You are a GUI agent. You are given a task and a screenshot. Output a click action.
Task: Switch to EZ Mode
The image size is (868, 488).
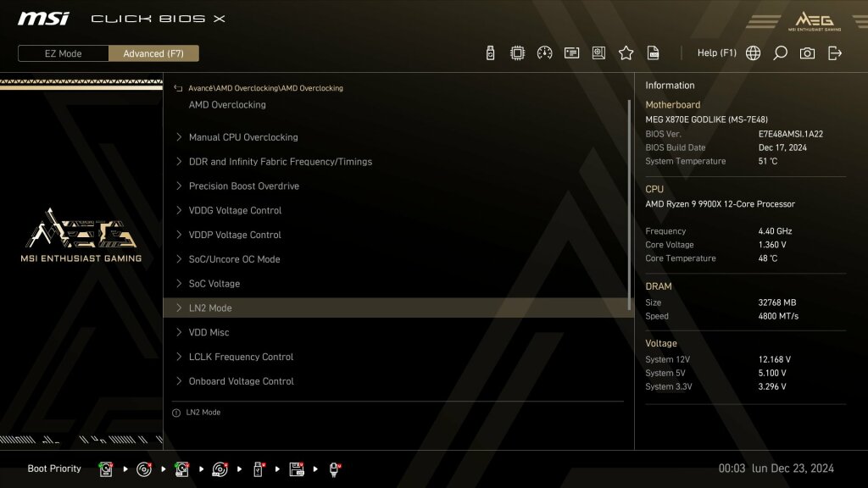[x=63, y=53]
